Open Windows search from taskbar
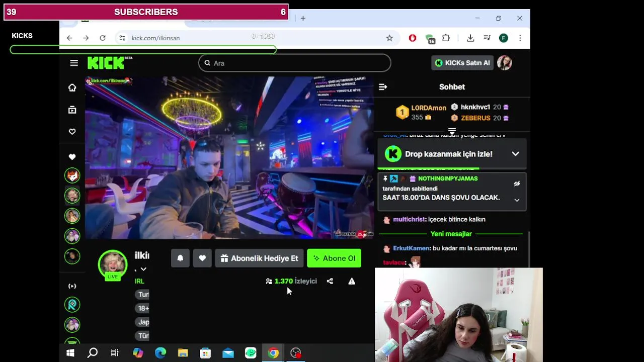 [x=93, y=353]
